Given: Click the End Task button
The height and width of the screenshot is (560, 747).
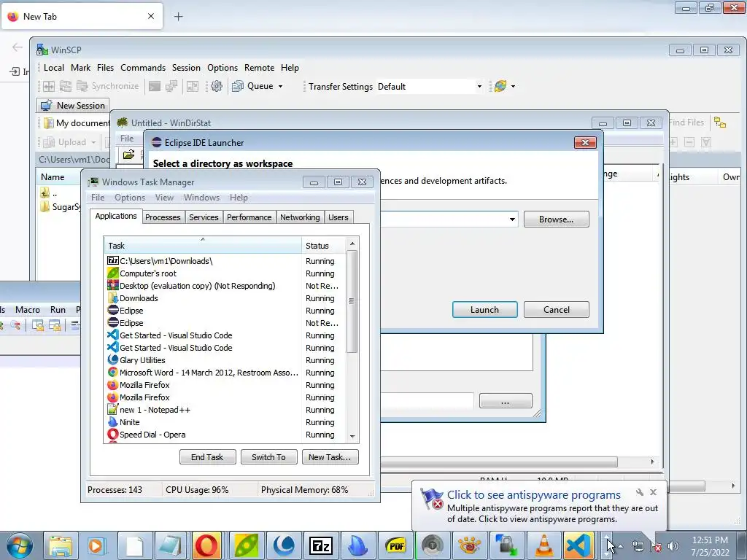Looking at the screenshot, I should tap(207, 456).
